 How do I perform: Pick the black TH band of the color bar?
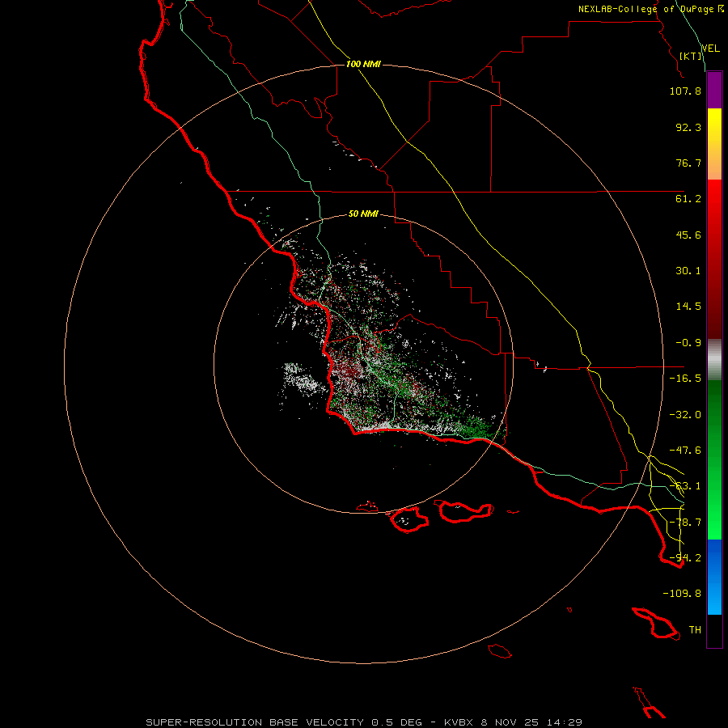click(714, 631)
